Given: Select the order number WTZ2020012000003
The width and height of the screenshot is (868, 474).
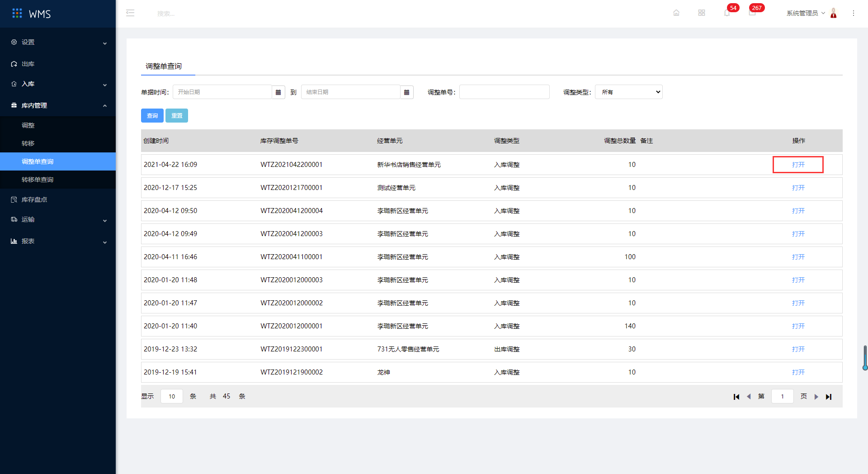Looking at the screenshot, I should [292, 280].
